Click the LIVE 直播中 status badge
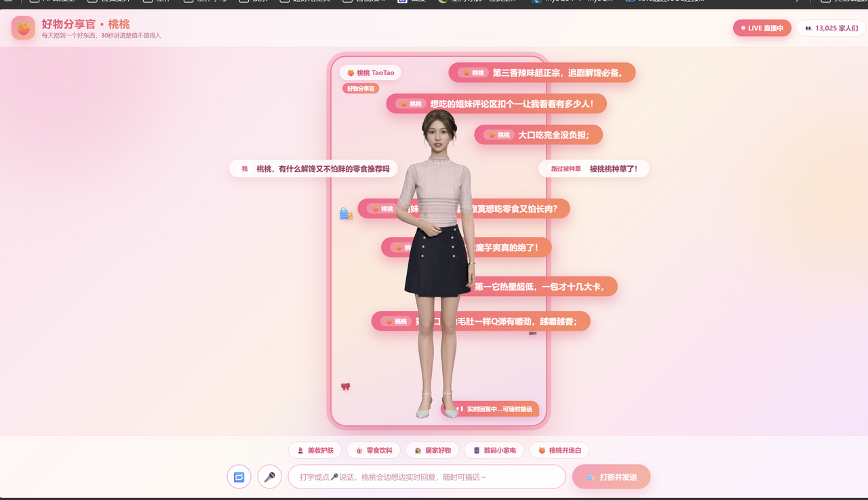Image resolution: width=868 pixels, height=500 pixels. tap(762, 28)
